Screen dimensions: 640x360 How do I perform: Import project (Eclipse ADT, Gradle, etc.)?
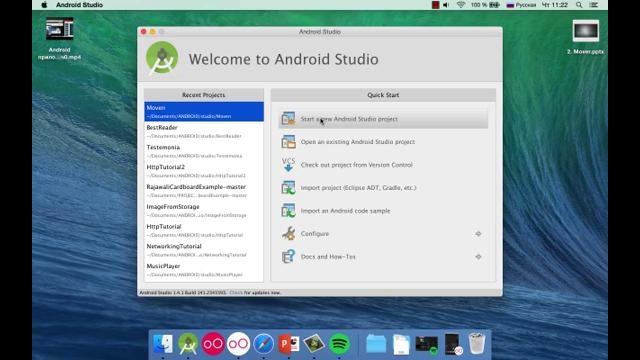coord(383,188)
